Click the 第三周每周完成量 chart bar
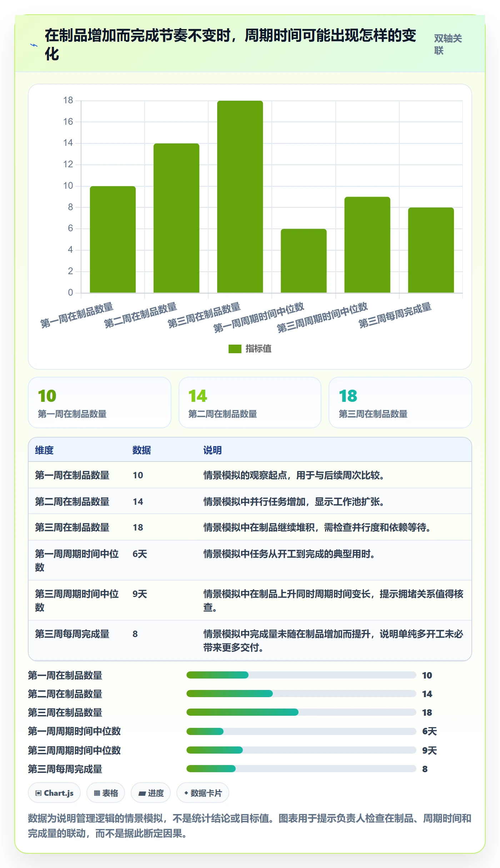 click(431, 250)
